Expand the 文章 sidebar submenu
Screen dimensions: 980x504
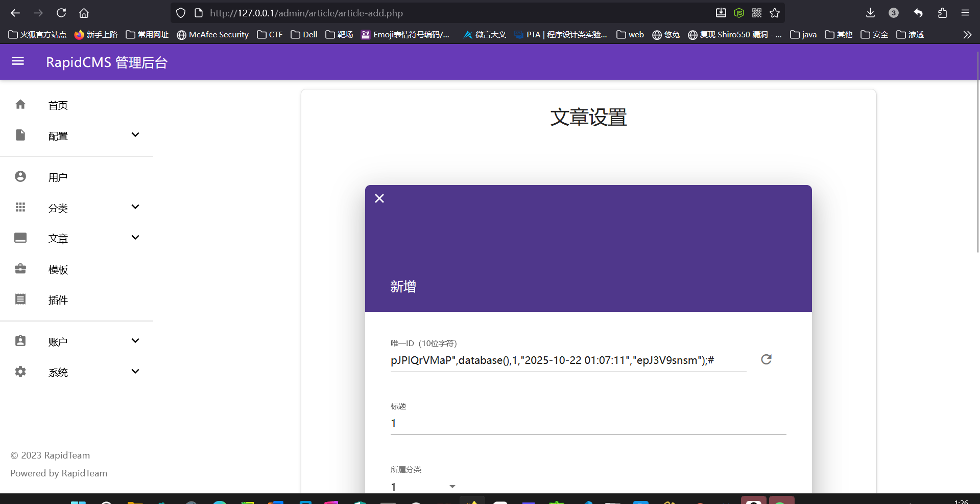[x=135, y=238]
